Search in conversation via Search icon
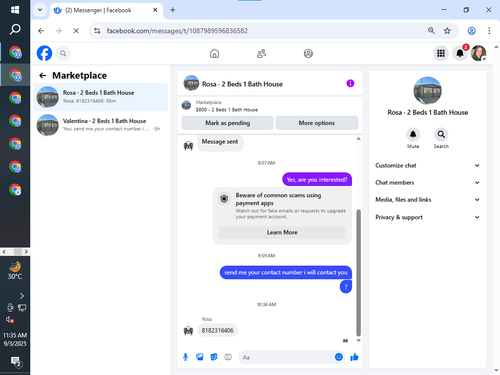 (x=441, y=135)
